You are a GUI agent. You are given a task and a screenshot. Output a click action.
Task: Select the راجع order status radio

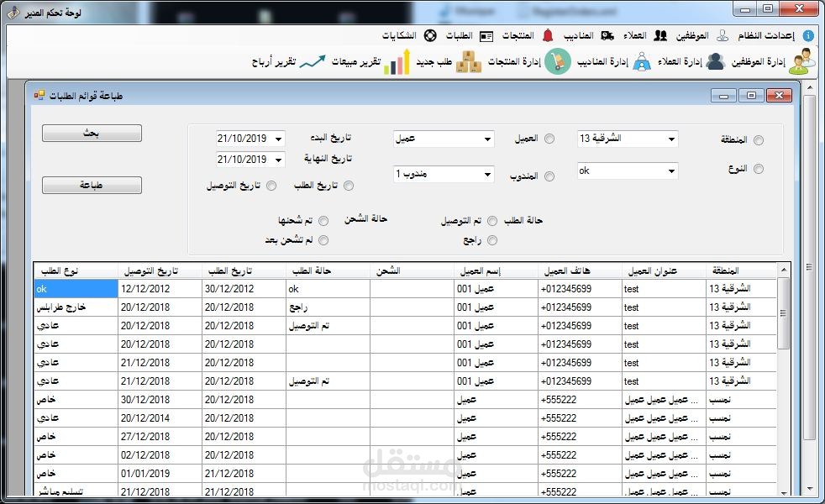tap(492, 240)
